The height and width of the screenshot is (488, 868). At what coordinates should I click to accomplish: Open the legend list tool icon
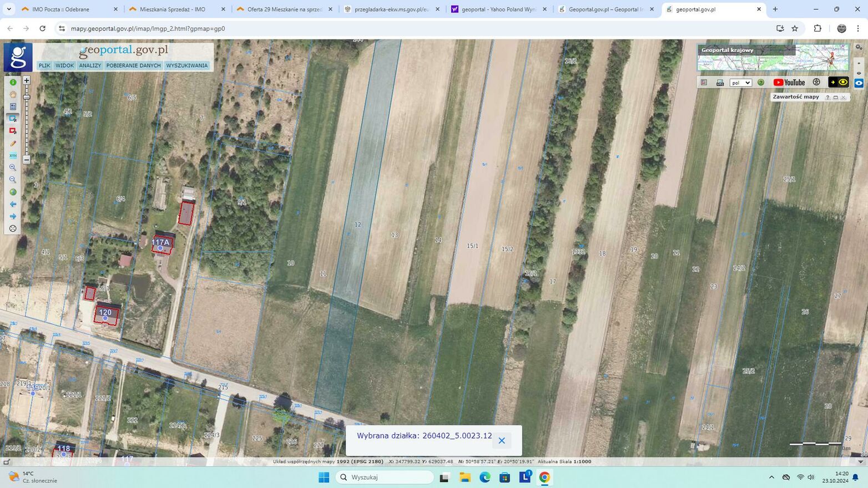(x=13, y=106)
